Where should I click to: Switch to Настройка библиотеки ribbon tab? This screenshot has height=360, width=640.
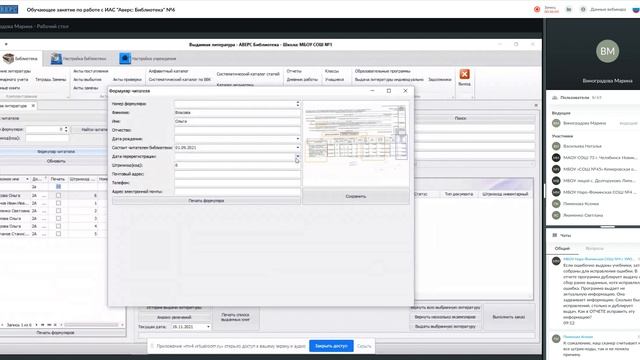click(x=78, y=59)
